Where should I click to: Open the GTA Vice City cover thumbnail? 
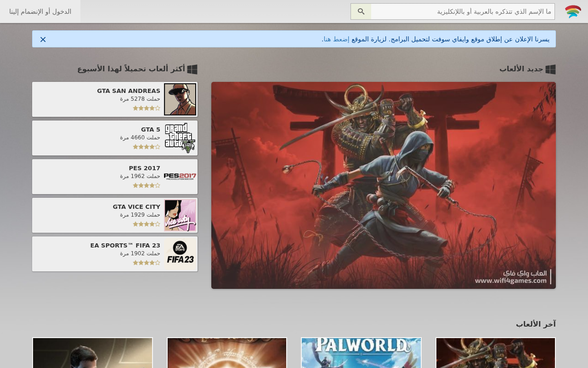pos(180,215)
